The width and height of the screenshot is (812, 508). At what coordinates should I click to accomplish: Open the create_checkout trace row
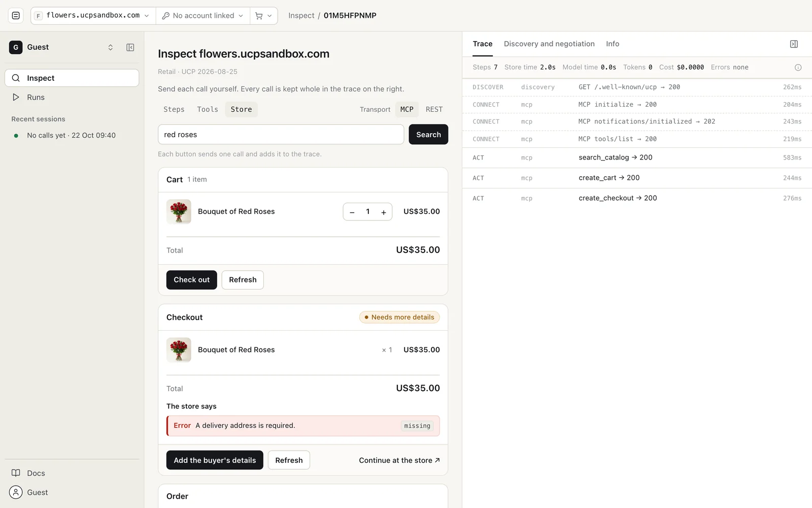637,198
